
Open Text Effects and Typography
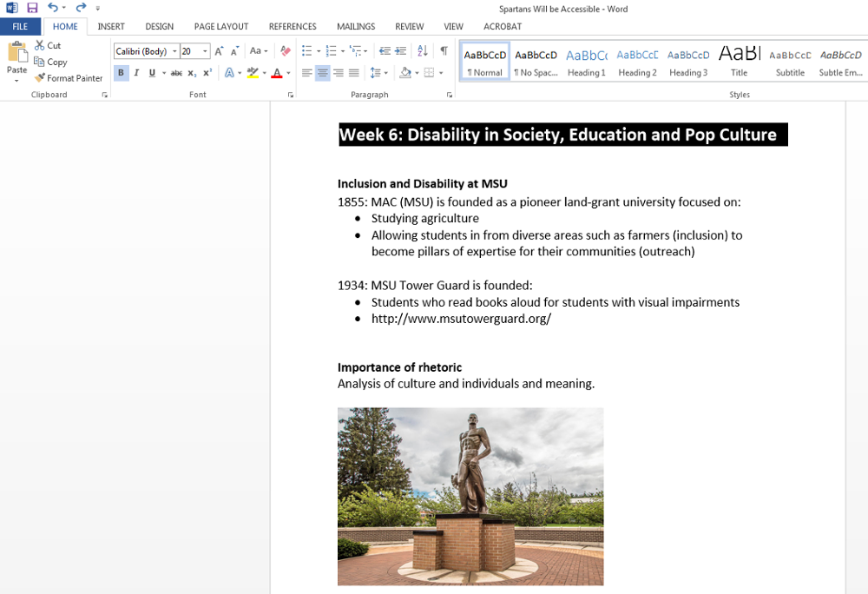229,73
